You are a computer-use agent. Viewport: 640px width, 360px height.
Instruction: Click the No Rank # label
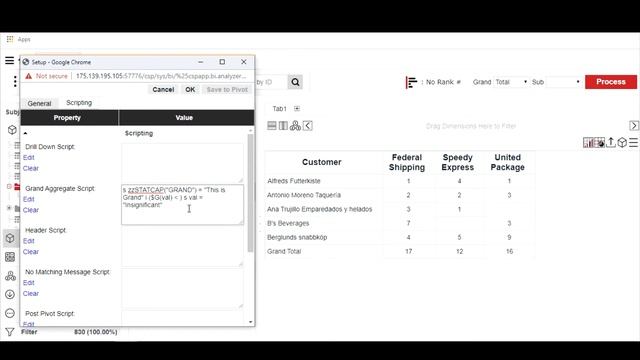pos(443,82)
